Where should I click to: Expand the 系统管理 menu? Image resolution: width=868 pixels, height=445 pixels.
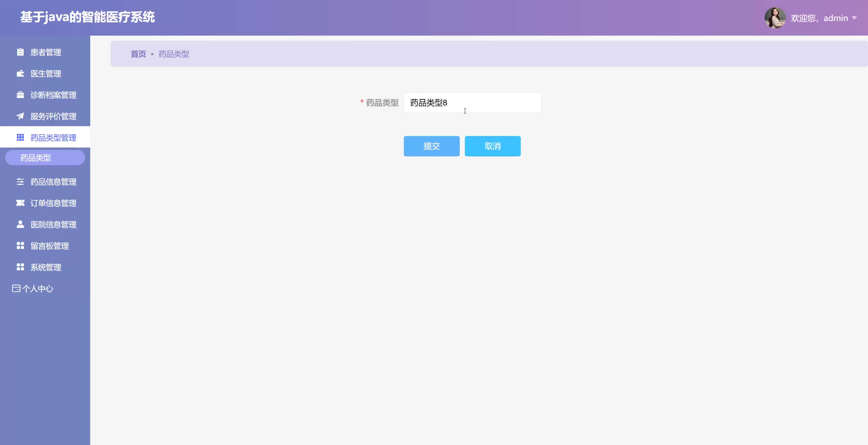(x=46, y=267)
